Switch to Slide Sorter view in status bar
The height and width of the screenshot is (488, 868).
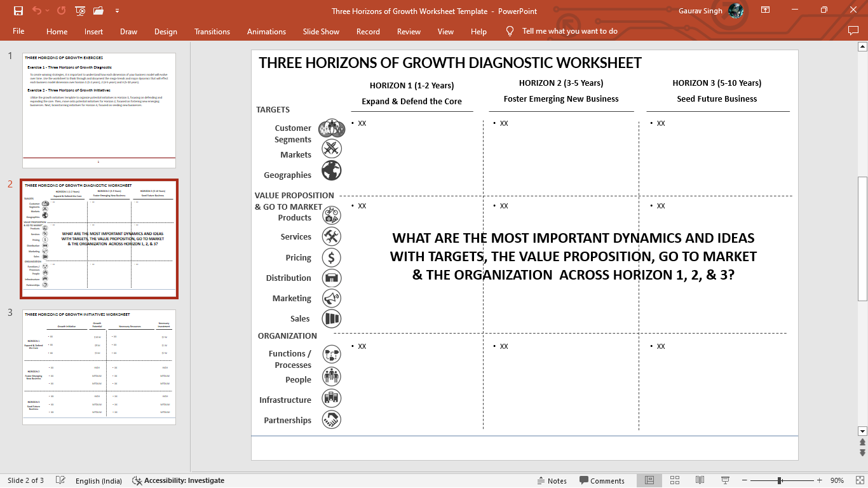tap(674, 480)
